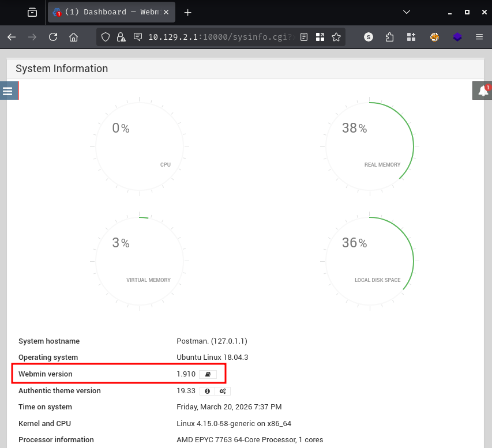This screenshot has height=448, width=492.
Task: Click the Webmin version changelog book icon
Action: point(208,374)
